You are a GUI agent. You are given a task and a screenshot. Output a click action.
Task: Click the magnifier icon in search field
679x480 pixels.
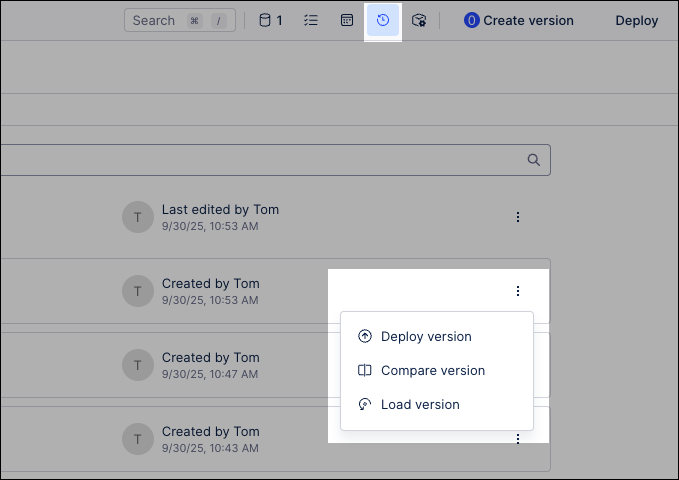534,160
